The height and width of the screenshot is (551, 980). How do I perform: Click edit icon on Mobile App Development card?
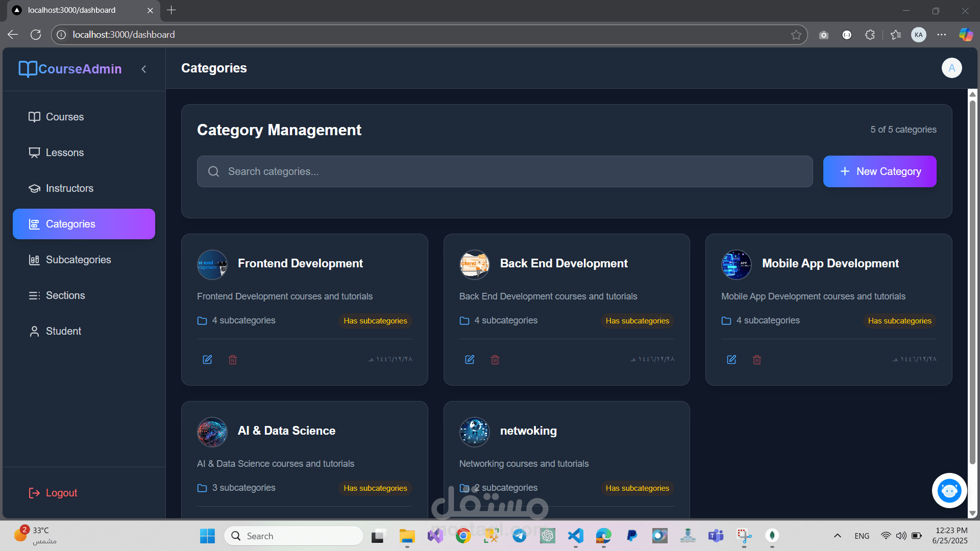coord(731,360)
